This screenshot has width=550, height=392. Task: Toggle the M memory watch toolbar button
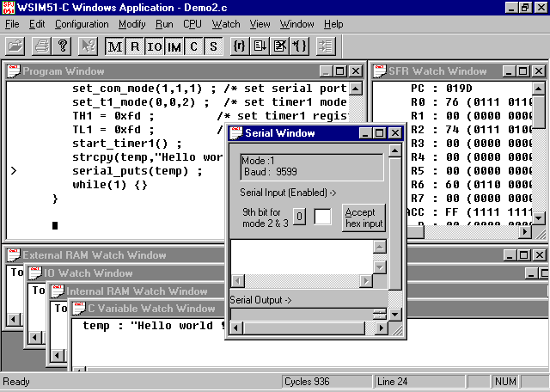pos(115,46)
